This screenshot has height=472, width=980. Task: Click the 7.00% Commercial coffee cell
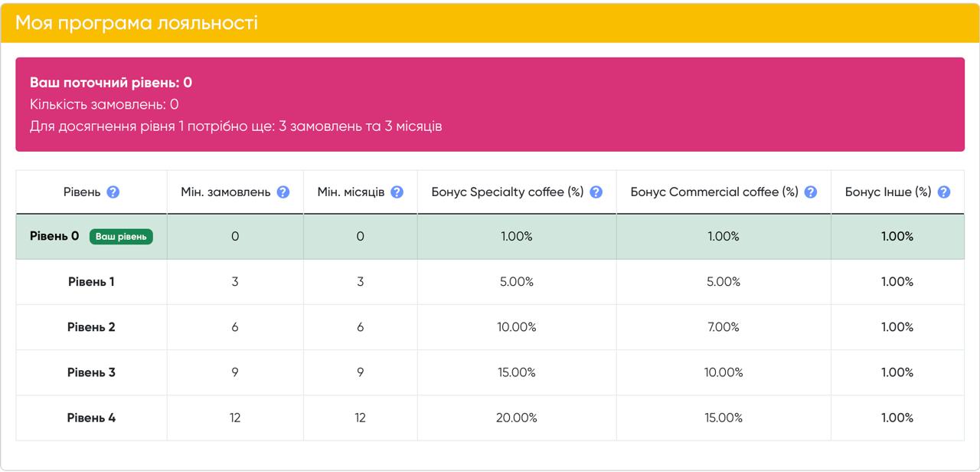coord(724,327)
